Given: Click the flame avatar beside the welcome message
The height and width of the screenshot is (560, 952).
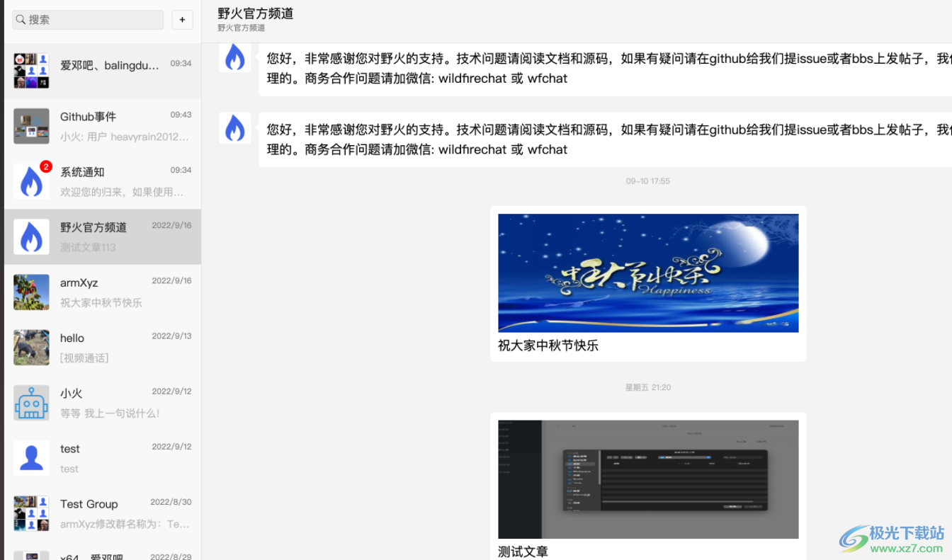Looking at the screenshot, I should (234, 57).
